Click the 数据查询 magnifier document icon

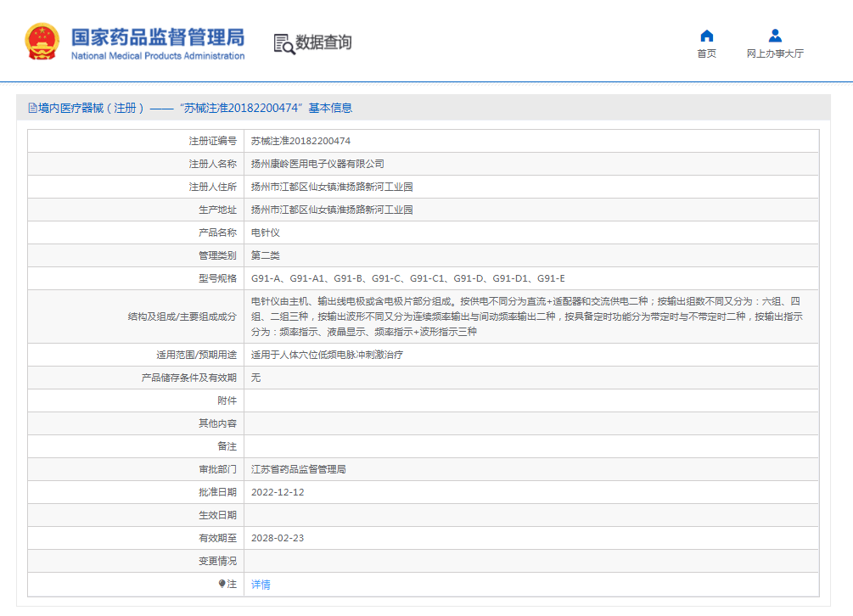283,43
